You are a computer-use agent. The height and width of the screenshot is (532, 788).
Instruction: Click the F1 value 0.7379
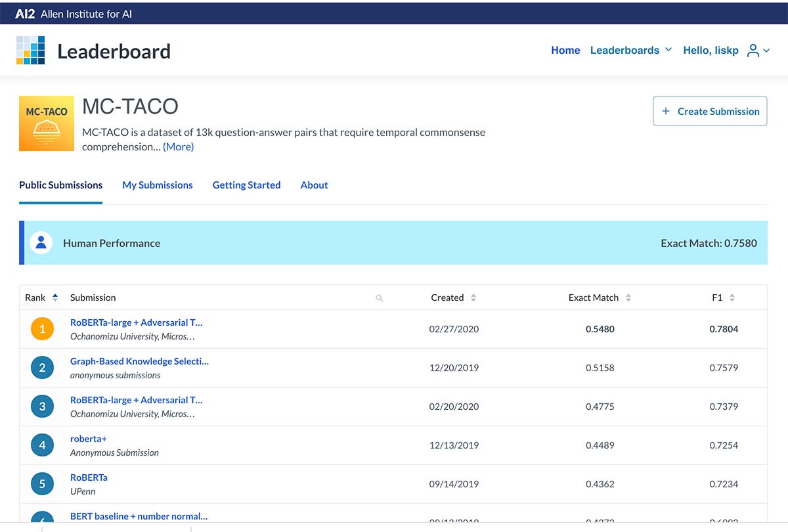tap(724, 407)
